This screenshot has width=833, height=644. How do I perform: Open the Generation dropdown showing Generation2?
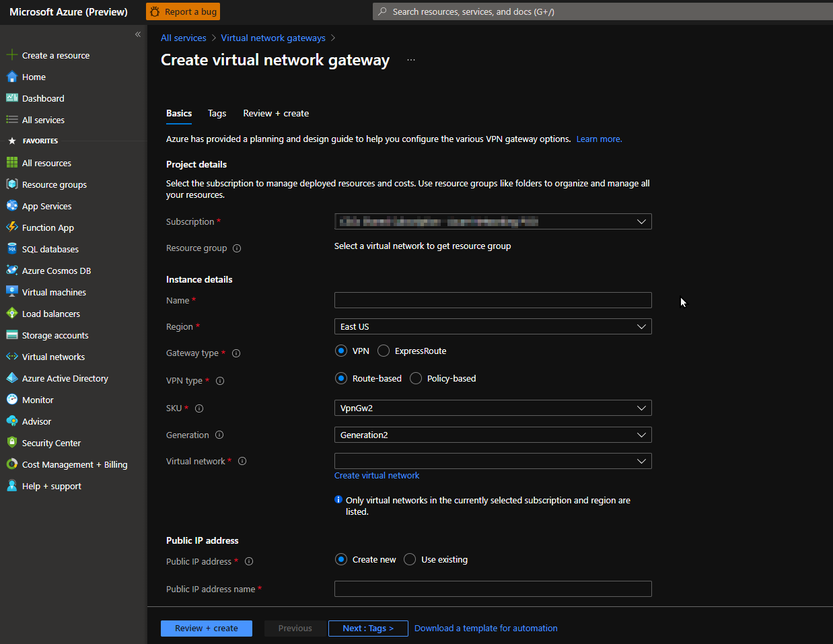[493, 435]
